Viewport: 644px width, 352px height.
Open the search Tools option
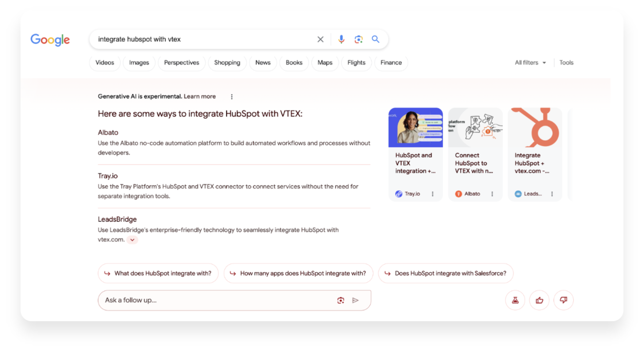pos(566,63)
